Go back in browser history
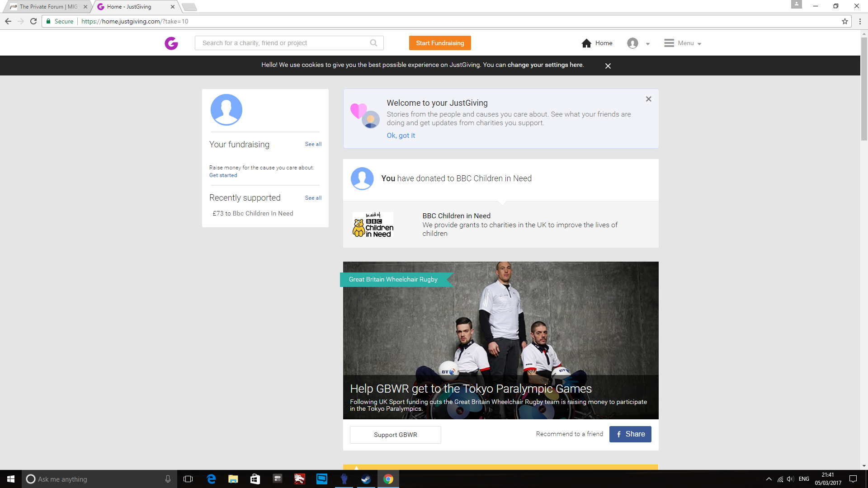Image resolution: width=868 pixels, height=488 pixels. 8,21
